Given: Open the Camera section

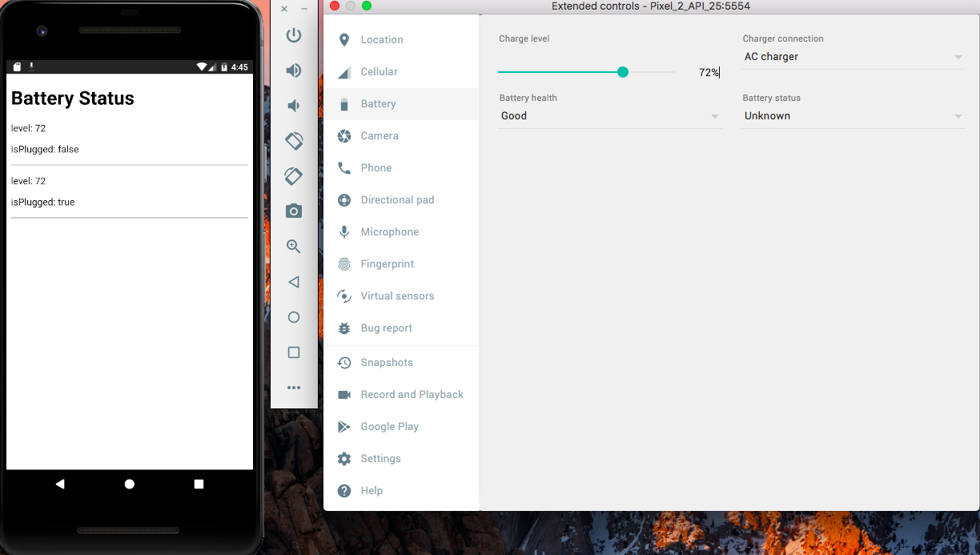Looking at the screenshot, I should (401, 136).
